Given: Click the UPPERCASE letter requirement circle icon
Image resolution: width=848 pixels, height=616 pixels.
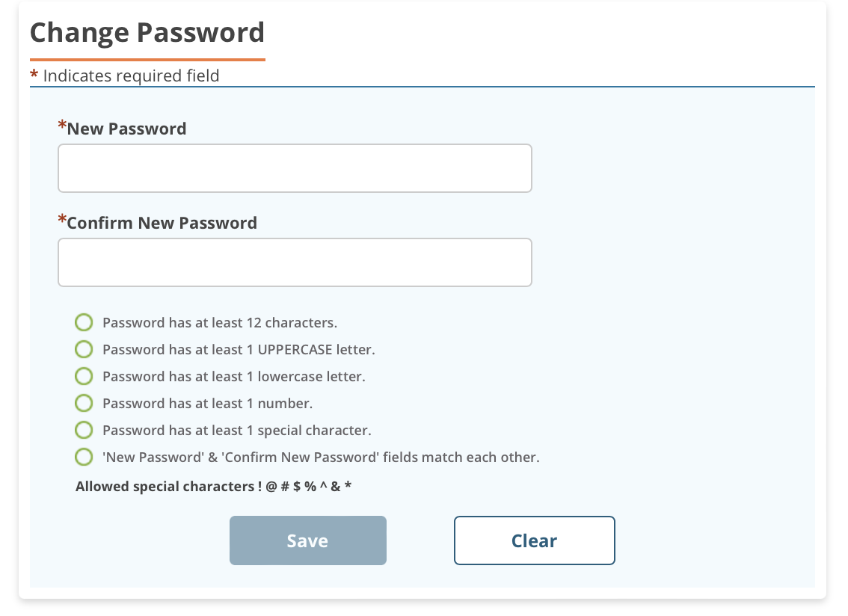Looking at the screenshot, I should pos(85,349).
